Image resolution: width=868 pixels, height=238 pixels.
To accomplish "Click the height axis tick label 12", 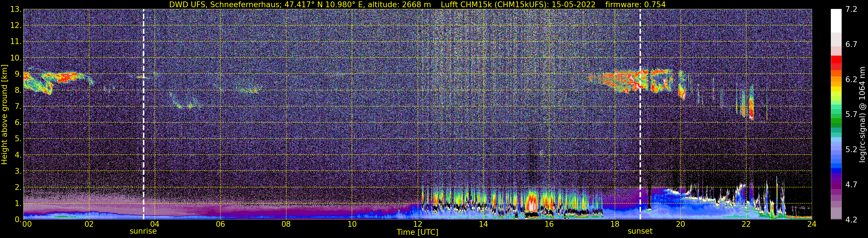I will [x=16, y=26].
